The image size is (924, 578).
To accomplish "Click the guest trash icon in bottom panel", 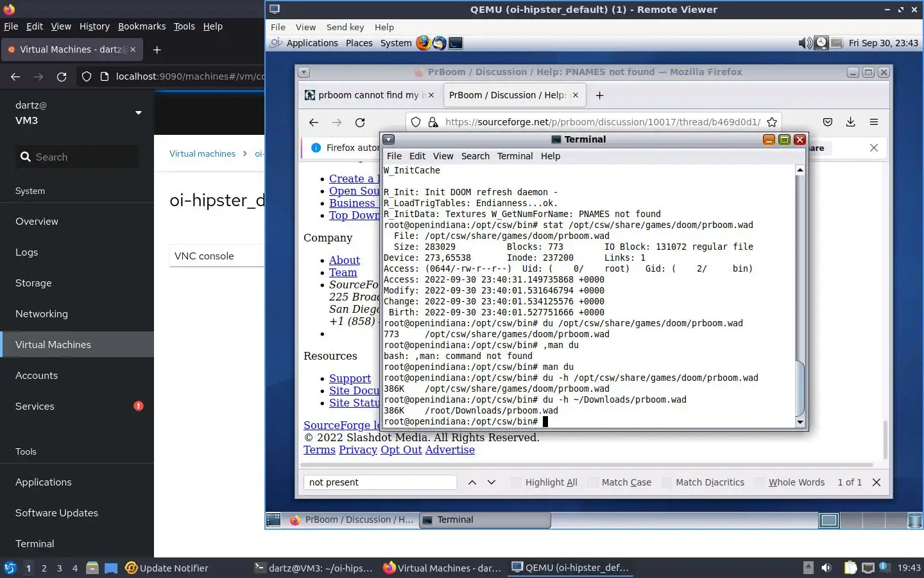I will coord(915,520).
